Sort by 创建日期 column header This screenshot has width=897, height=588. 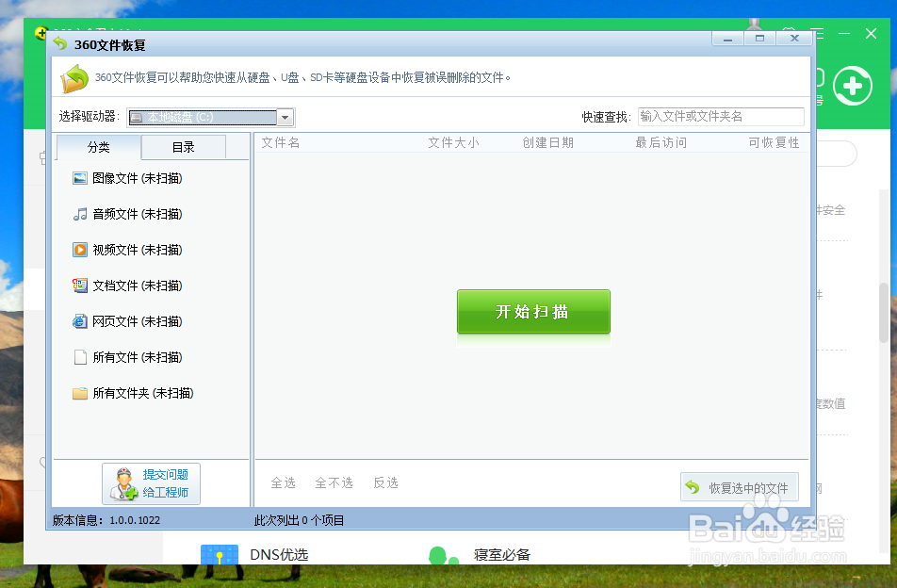pos(548,143)
